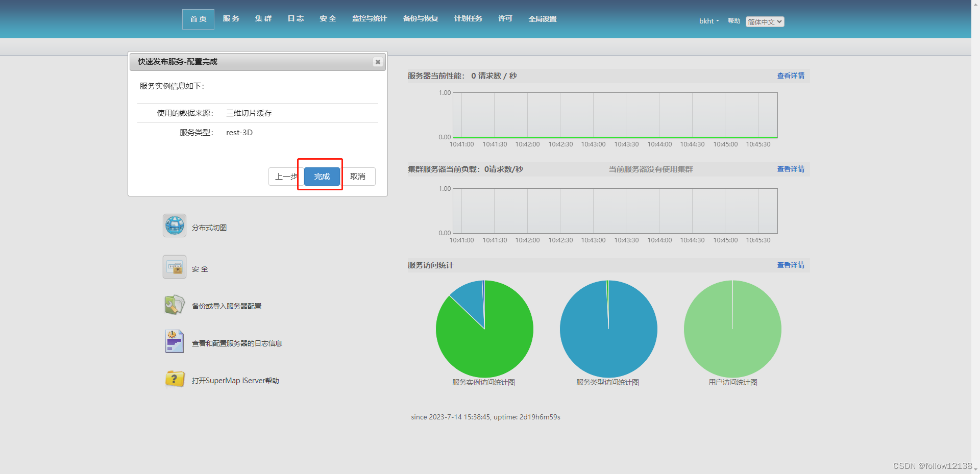Open the 简体中文 language selector
Viewport: 980px width, 474px height.
pyautogui.click(x=764, y=22)
